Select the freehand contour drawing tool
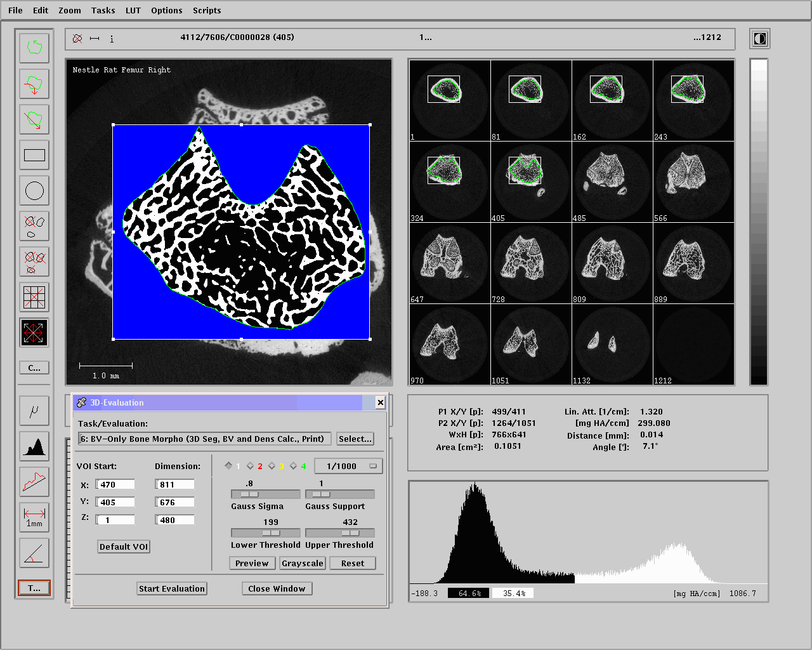Viewport: 812px width, 650px height. click(x=34, y=48)
